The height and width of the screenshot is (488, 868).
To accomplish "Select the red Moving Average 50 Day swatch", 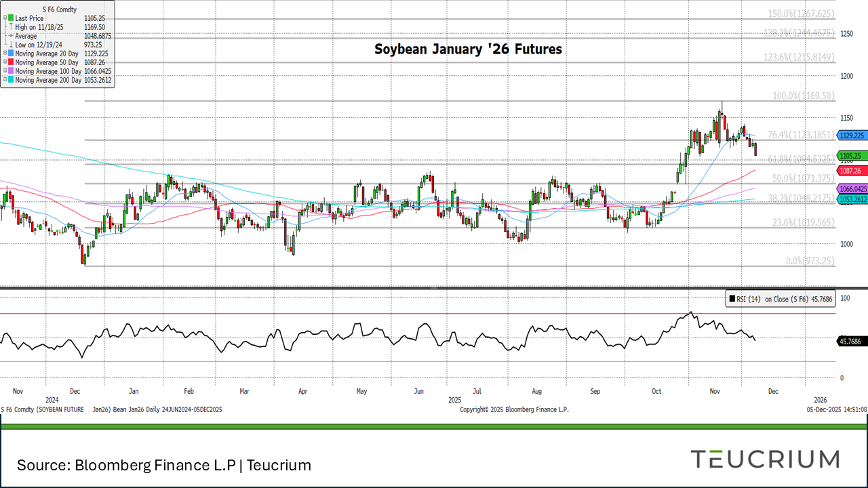I will 11,62.
